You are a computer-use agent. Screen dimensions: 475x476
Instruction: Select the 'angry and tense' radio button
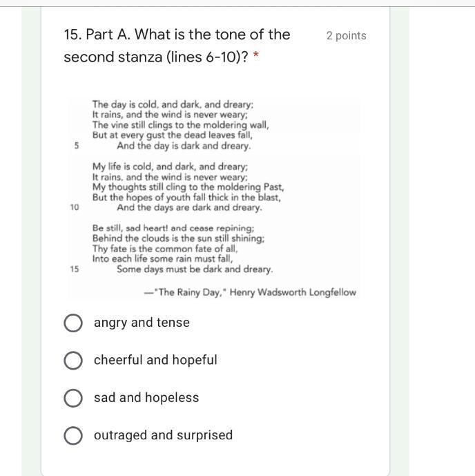click(x=73, y=323)
